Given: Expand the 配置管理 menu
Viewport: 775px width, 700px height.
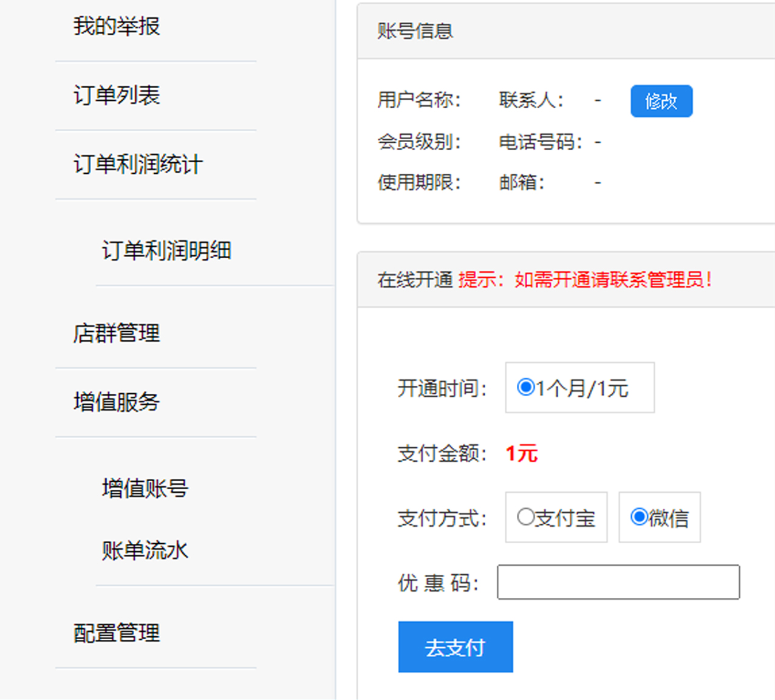Looking at the screenshot, I should click(x=117, y=633).
